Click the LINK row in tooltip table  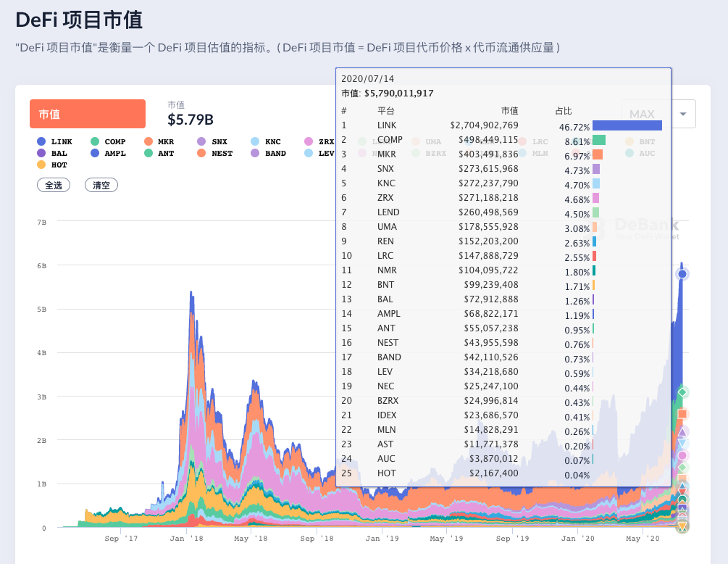501,125
